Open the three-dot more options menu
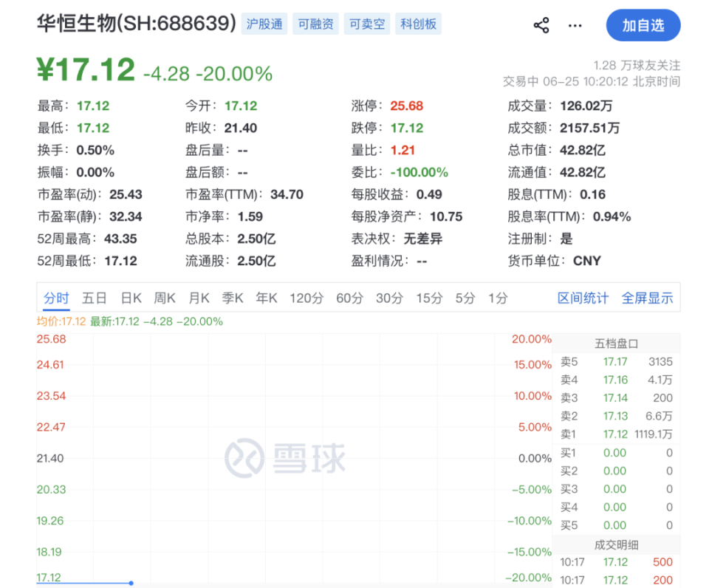Screen dimensions: 709x588 pos(575,25)
